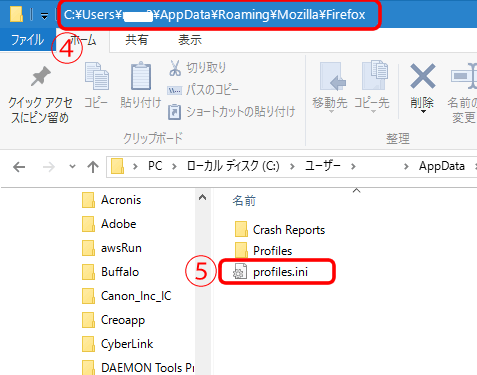Click the 切り取り scissors command

pos(197,68)
